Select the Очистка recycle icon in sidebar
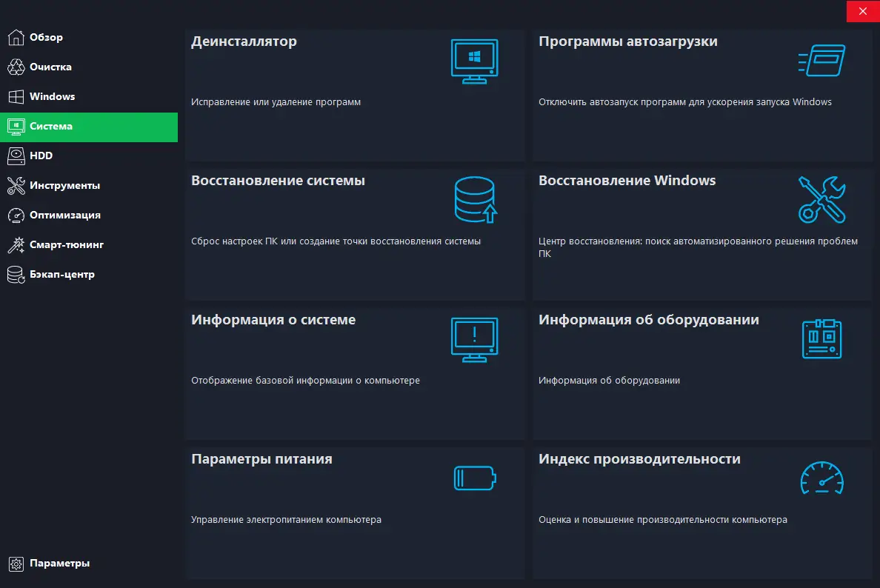 click(16, 67)
